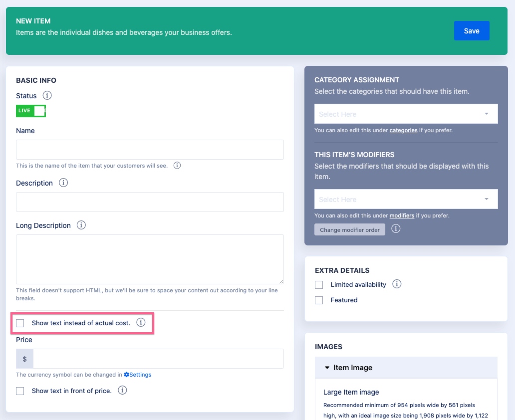
Task: Click info icon for Show text instead of cost
Action: coord(141,322)
